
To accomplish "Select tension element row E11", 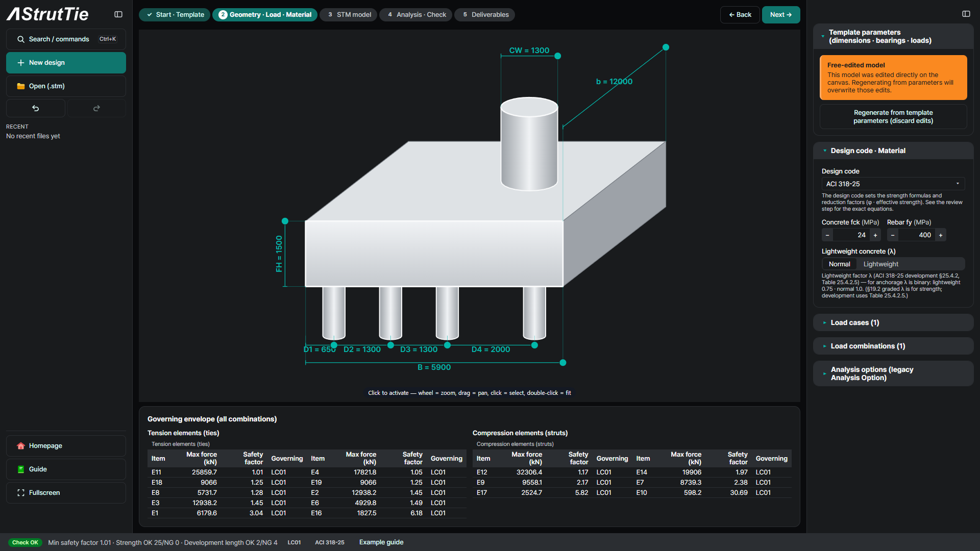I will (227, 472).
